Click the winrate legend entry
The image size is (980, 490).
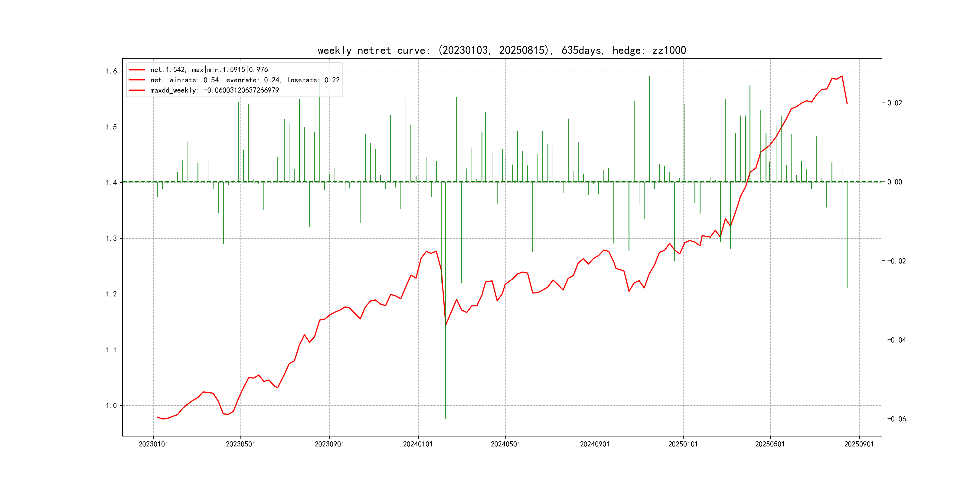coord(245,80)
